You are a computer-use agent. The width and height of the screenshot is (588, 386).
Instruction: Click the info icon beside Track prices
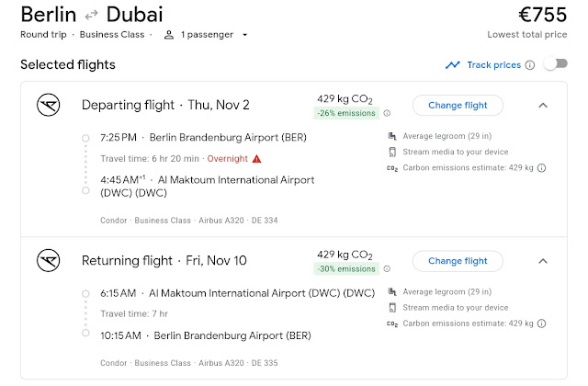pos(529,65)
